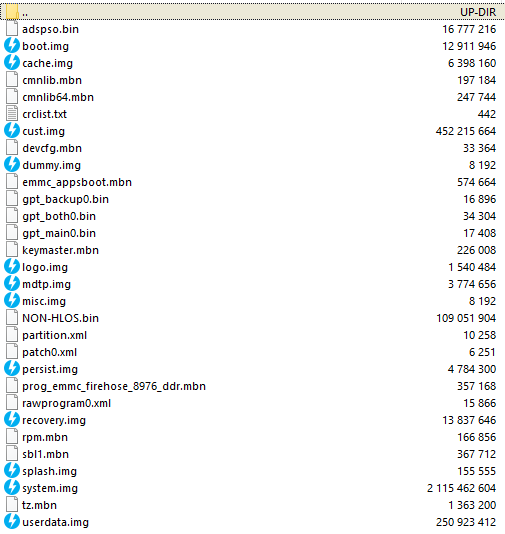
Task: Select the system.img file name
Action: (x=50, y=489)
